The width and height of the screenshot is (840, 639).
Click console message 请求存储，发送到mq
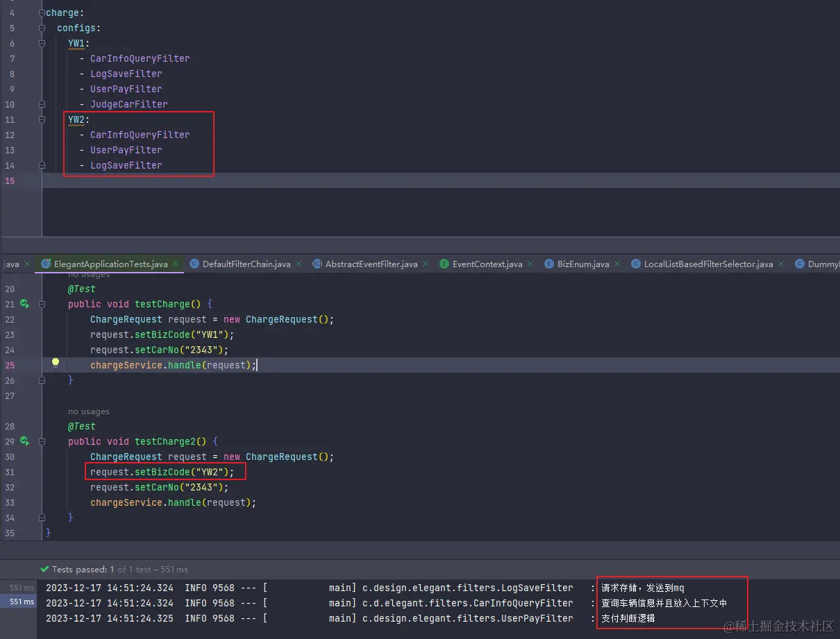point(643,588)
